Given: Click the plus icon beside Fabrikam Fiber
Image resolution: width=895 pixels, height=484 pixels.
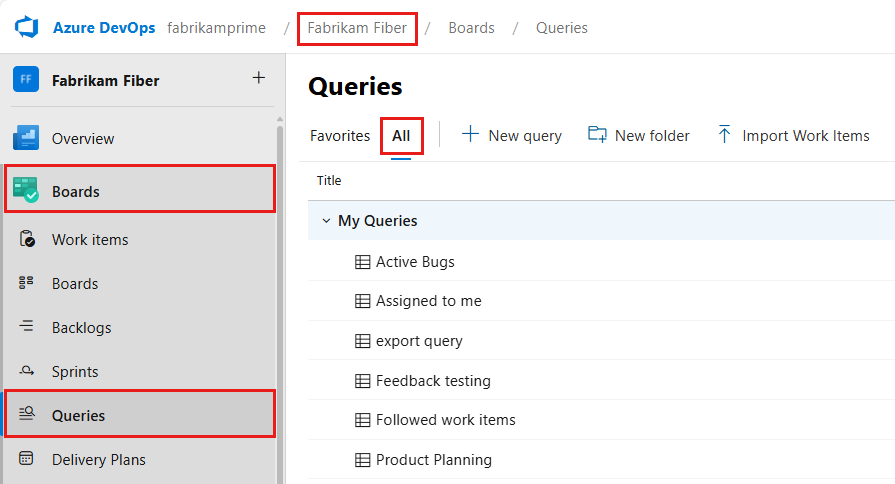Looking at the screenshot, I should click(259, 78).
